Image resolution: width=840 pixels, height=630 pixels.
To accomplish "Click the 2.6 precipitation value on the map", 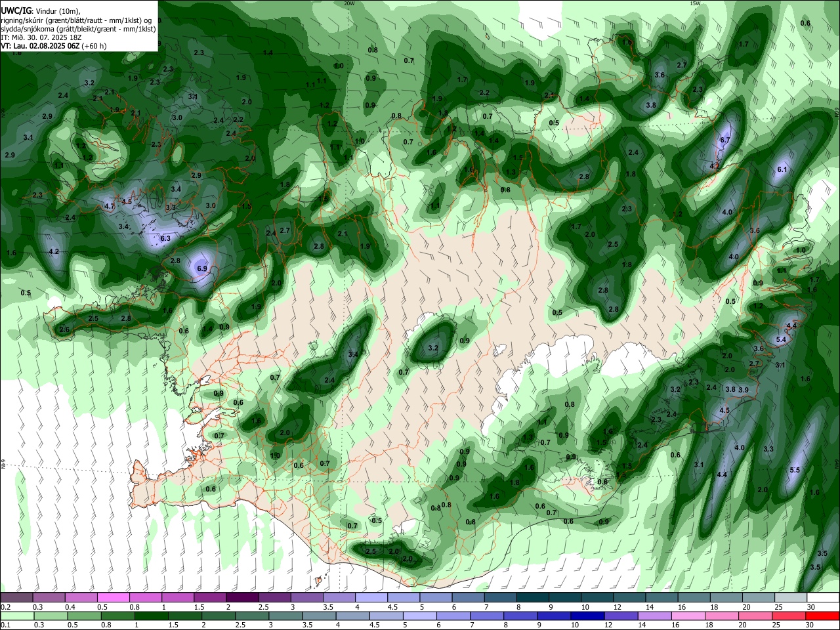I will 64,329.
